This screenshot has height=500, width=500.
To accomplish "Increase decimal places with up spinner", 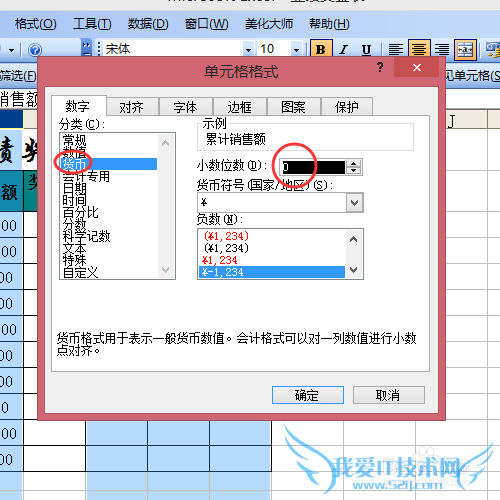I will coord(354,163).
